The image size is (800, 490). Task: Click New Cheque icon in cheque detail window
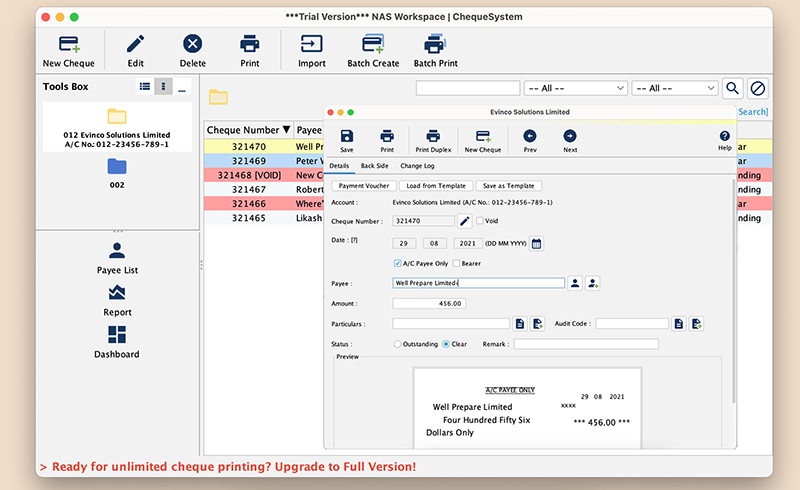click(x=483, y=136)
